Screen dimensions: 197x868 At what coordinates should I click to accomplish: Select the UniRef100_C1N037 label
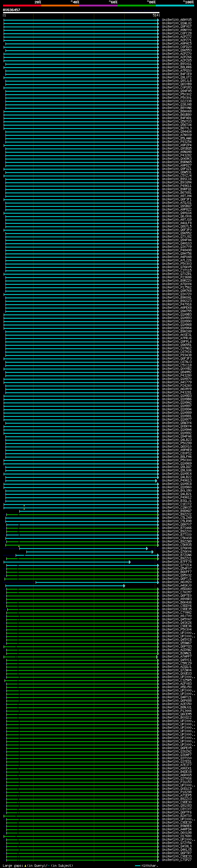[x=176, y=507]
